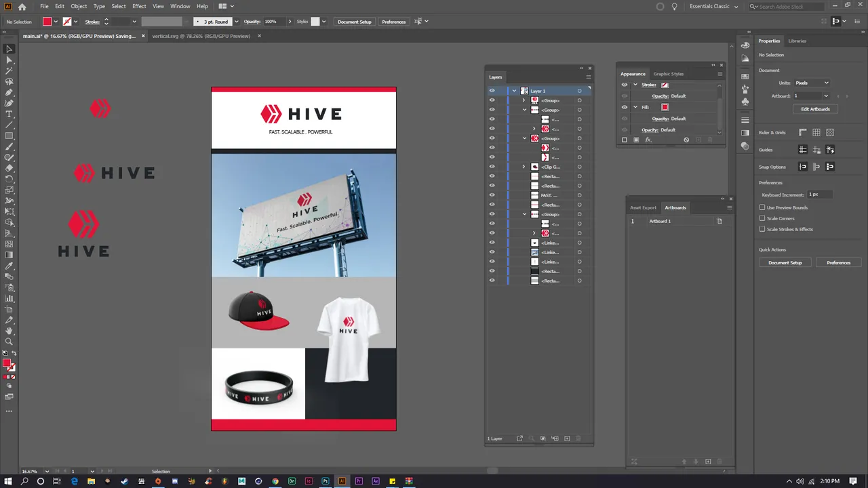
Task: Select the Zoom tool
Action: pyautogui.click(x=9, y=342)
